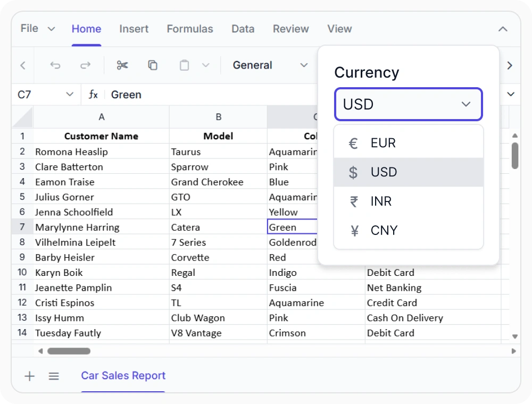532x404 pixels.
Task: Click the Select All corner triangle
Action: (22, 117)
